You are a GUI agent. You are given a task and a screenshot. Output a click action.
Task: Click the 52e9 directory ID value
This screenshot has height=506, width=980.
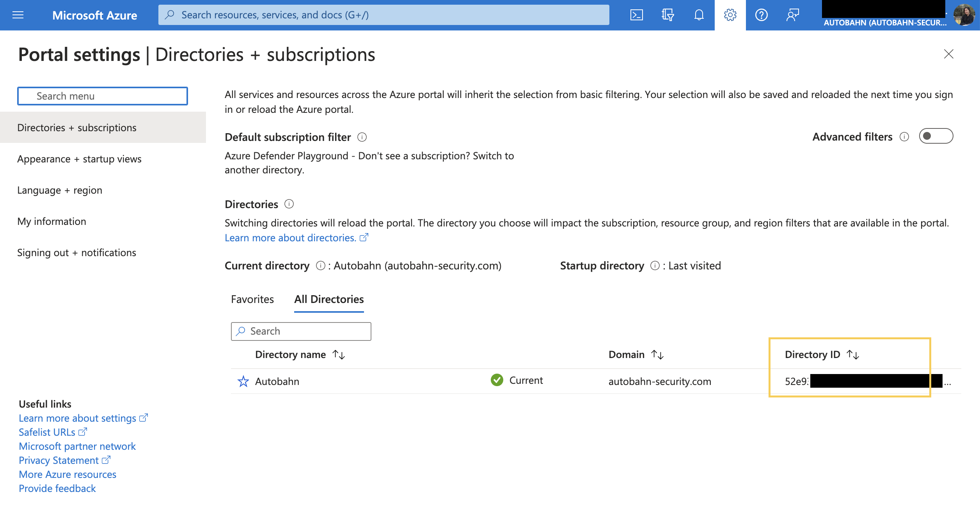click(x=797, y=381)
